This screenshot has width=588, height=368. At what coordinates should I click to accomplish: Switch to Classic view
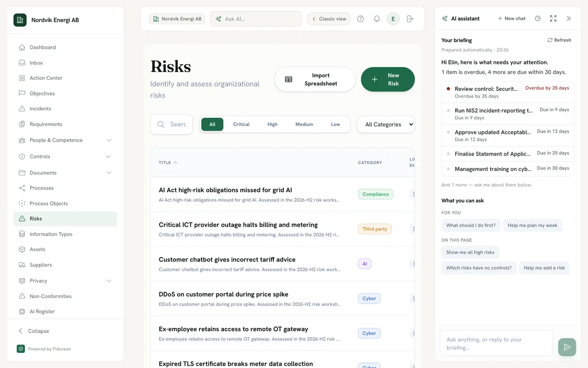point(329,19)
